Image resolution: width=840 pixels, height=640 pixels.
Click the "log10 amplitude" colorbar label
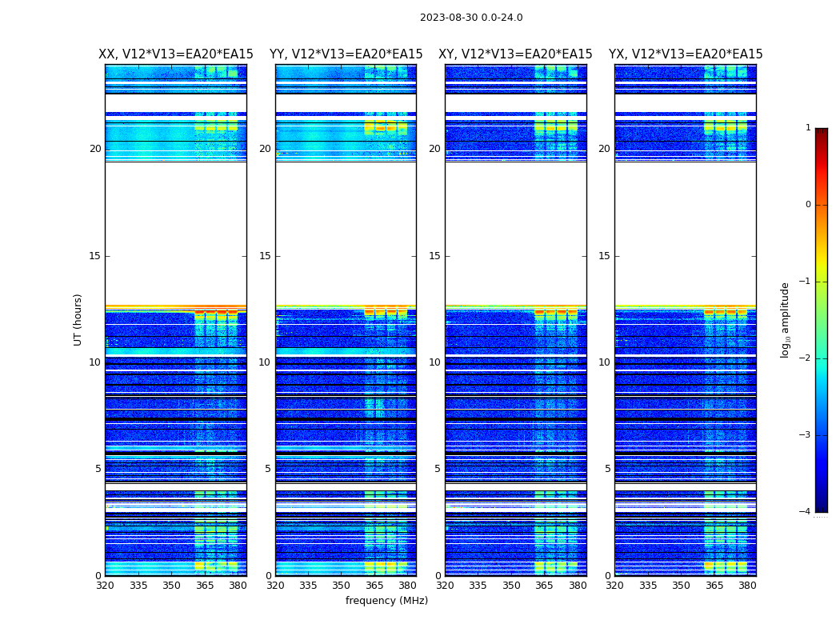(786, 319)
